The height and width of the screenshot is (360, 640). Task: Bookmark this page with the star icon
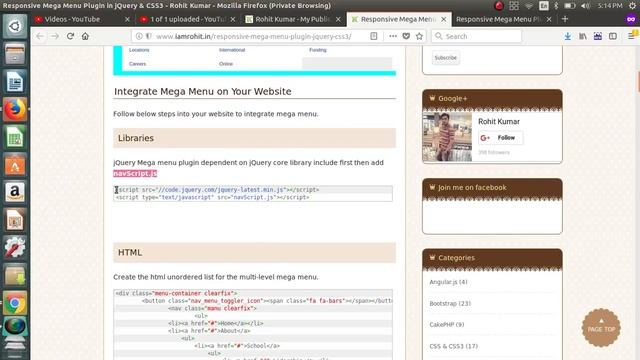pos(419,36)
